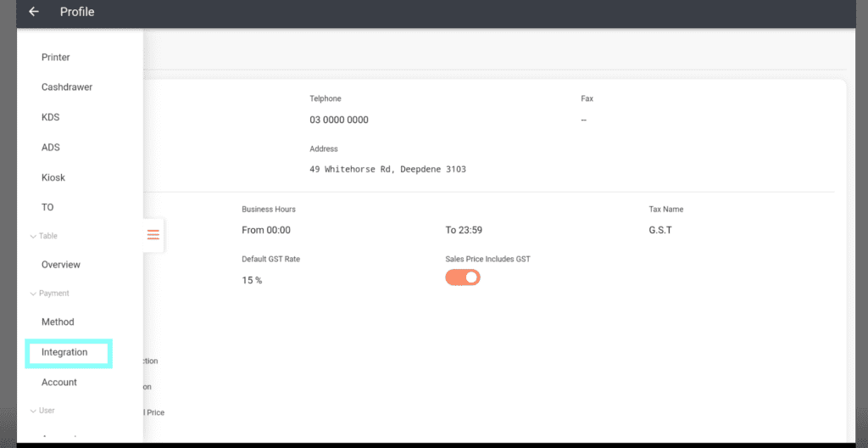The width and height of the screenshot is (868, 448).
Task: Open Cashdrawer settings in sidebar
Action: tap(67, 87)
